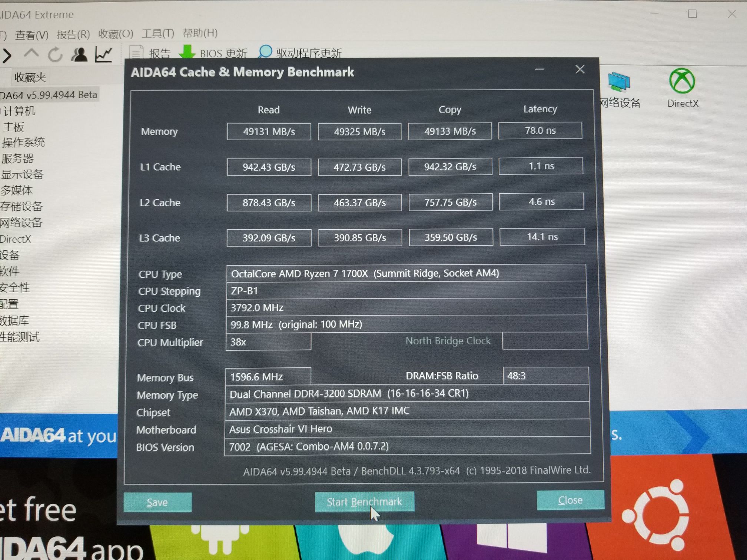The width and height of the screenshot is (747, 560).
Task: Click the up-level arrow toolbar icon
Action: pos(31,54)
